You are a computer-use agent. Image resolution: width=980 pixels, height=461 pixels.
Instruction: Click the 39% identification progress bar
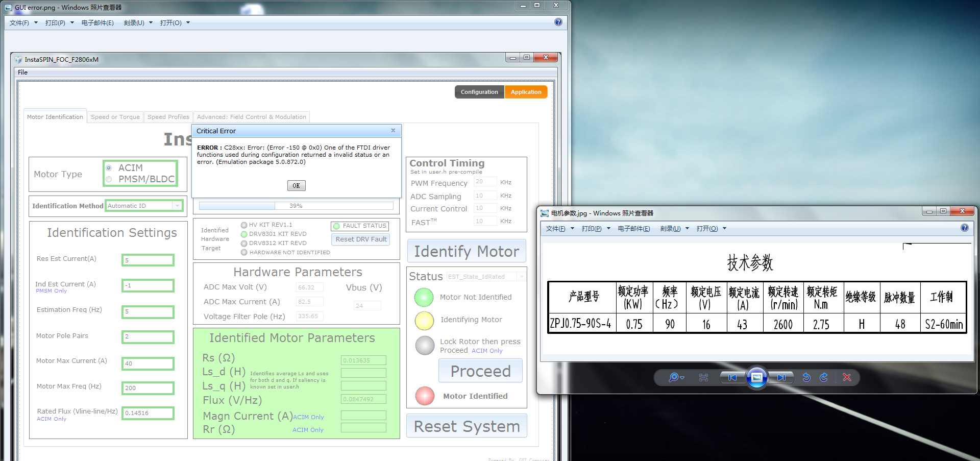point(296,206)
